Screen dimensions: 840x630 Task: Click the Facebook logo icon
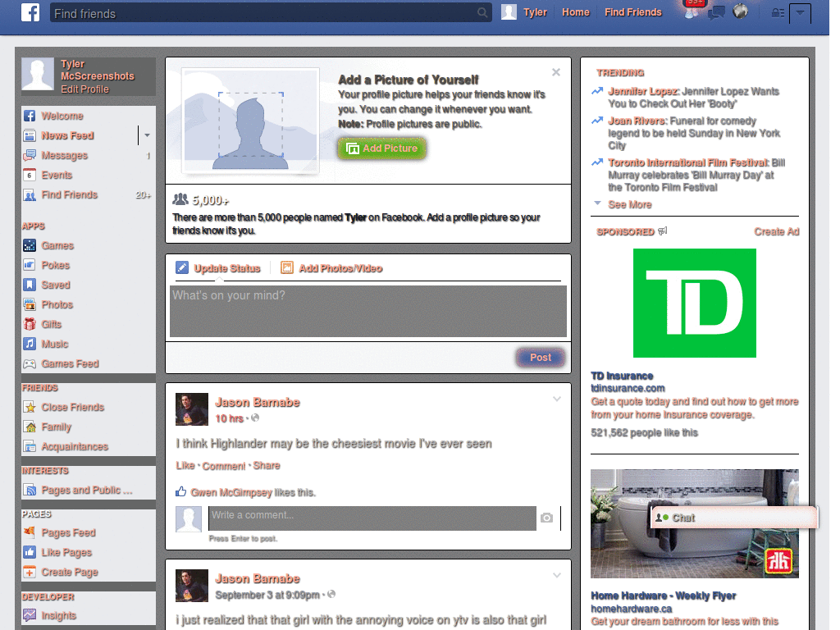pos(30,12)
